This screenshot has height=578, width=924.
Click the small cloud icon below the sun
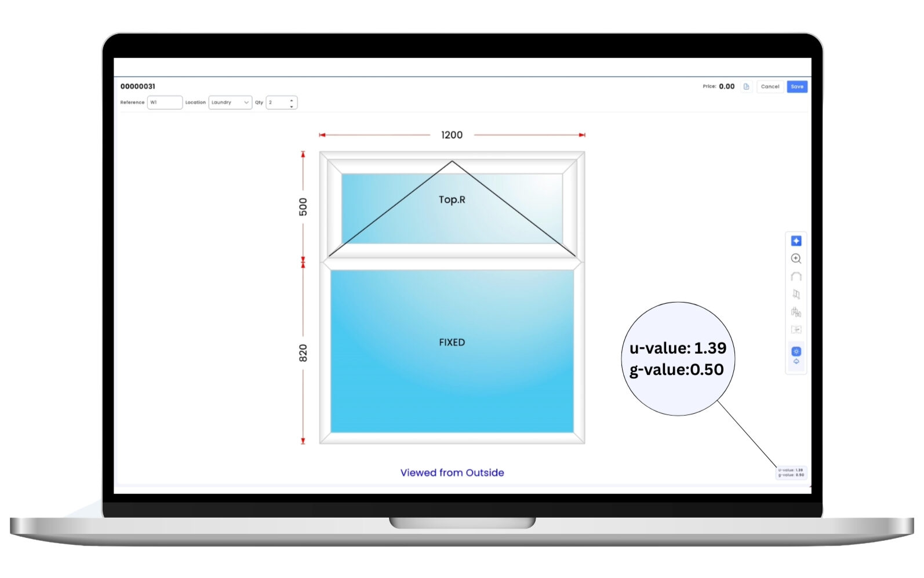(x=796, y=362)
